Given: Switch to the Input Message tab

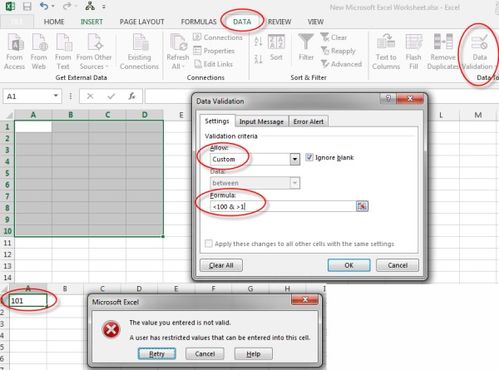Looking at the screenshot, I should pos(261,122).
